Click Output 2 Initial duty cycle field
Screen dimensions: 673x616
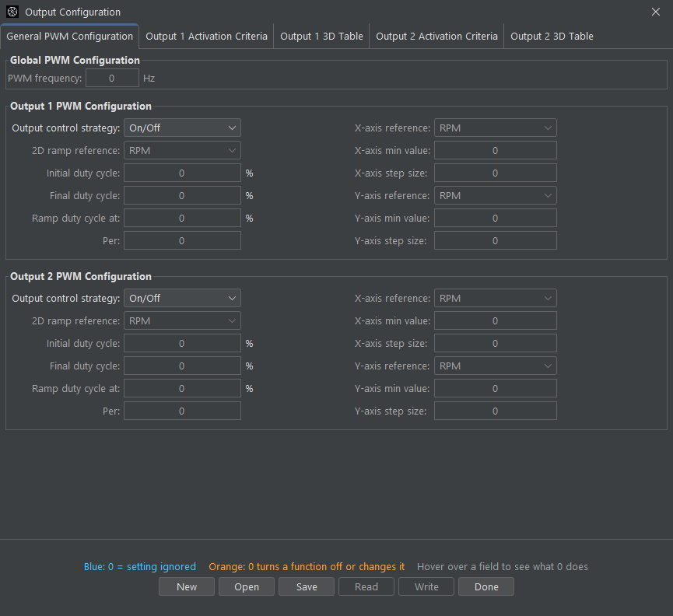click(182, 343)
